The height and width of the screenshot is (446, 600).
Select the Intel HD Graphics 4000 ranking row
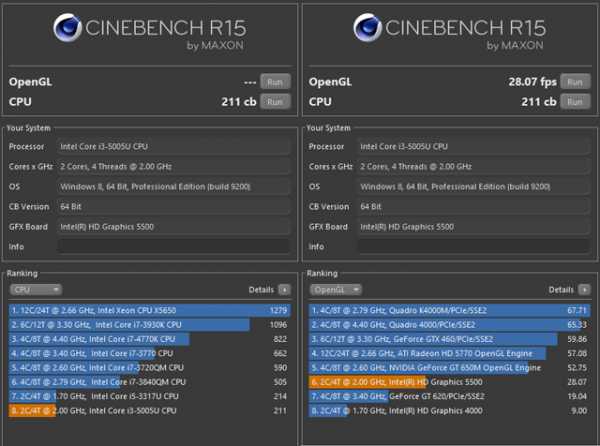coord(449,410)
